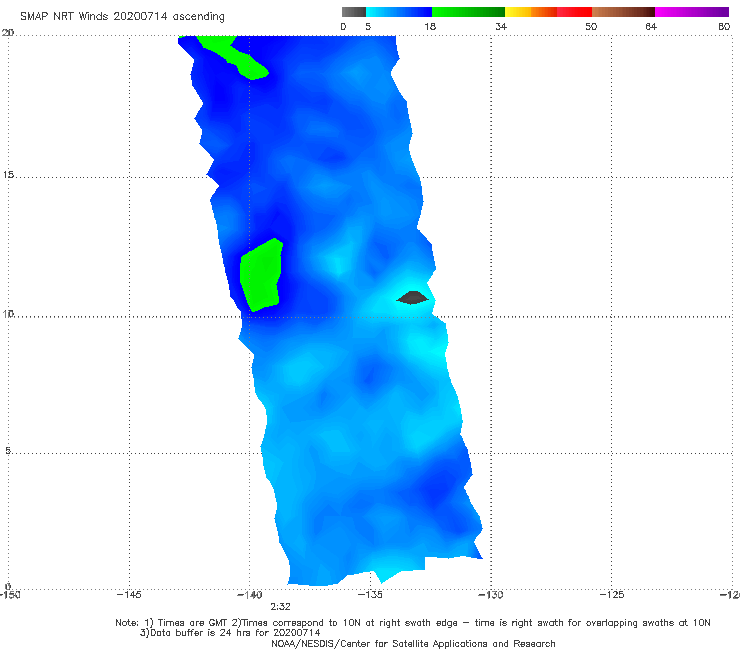Click the red segment of the color bar
The width and height of the screenshot is (740, 650).
point(574,12)
